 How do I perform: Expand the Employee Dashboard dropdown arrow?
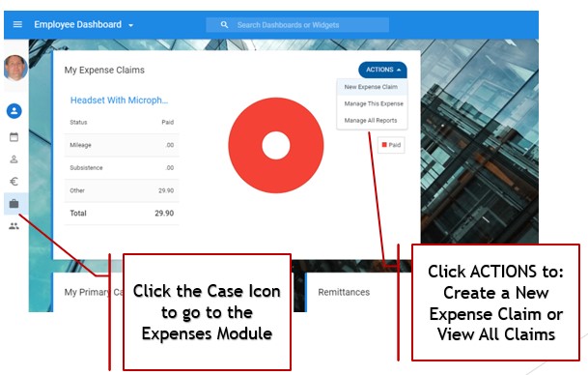point(131,25)
